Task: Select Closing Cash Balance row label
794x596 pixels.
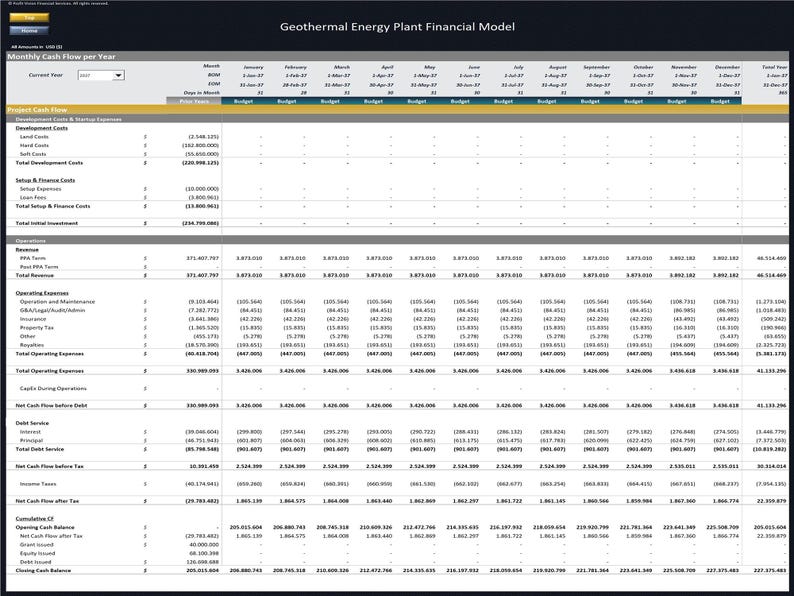Action: coord(43,571)
